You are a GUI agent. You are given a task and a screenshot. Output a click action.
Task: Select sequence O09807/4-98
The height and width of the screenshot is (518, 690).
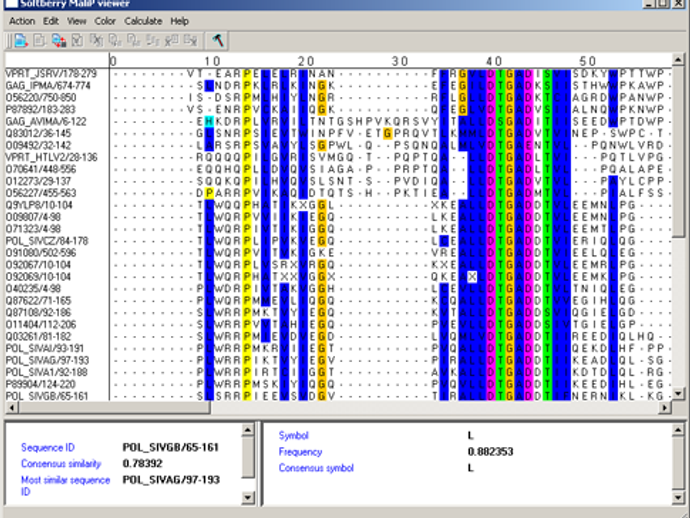tap(33, 217)
